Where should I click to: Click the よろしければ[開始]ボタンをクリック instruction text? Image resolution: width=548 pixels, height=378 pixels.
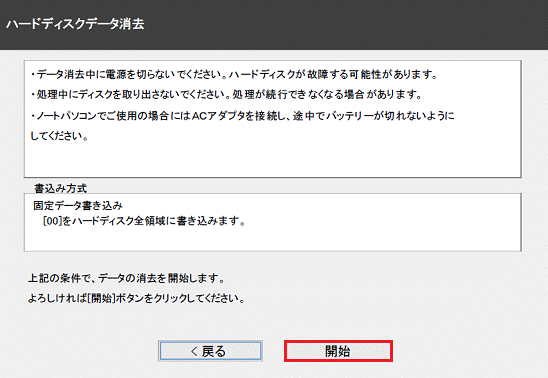[x=136, y=298]
